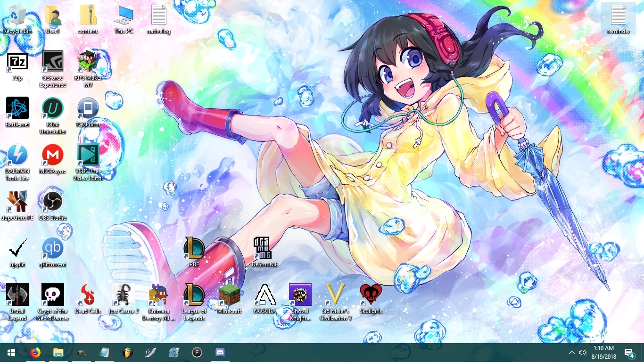Open the Battle.net launcher shortcut
Image resolution: width=644 pixels, height=362 pixels.
(17, 112)
